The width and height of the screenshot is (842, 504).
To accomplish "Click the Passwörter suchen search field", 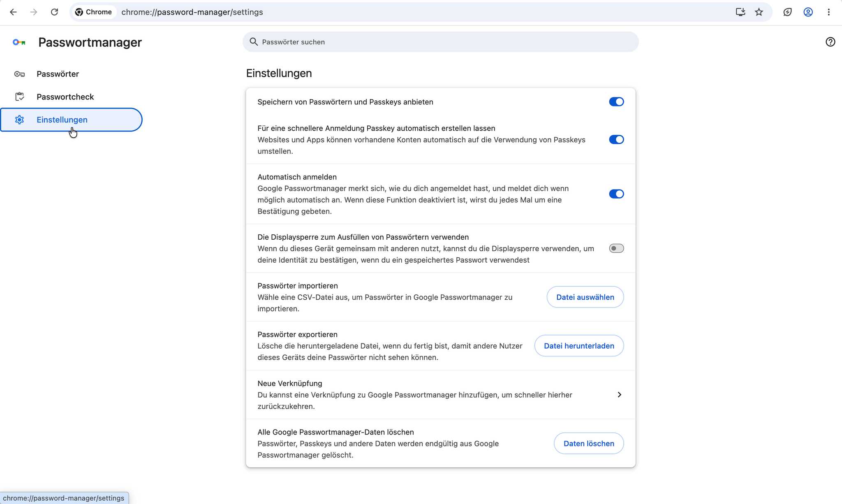I will (x=440, y=42).
